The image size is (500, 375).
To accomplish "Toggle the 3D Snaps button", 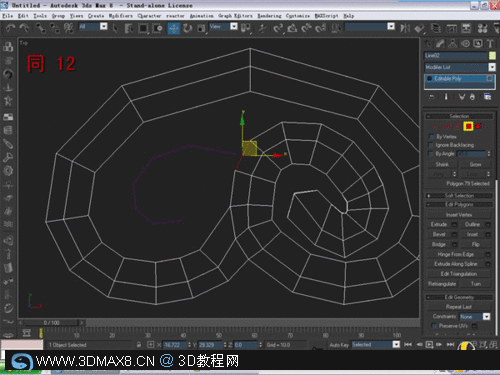I will (278, 28).
